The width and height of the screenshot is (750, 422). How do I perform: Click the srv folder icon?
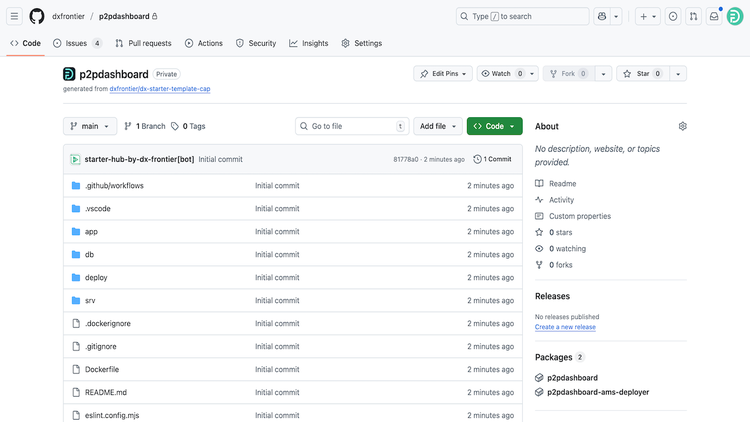pos(76,300)
